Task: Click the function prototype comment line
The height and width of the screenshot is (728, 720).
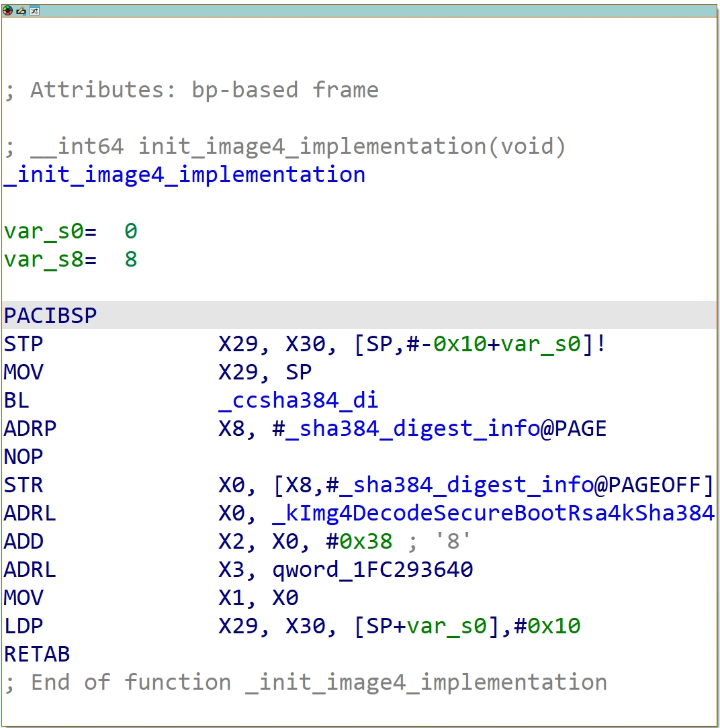Action: tap(285, 146)
